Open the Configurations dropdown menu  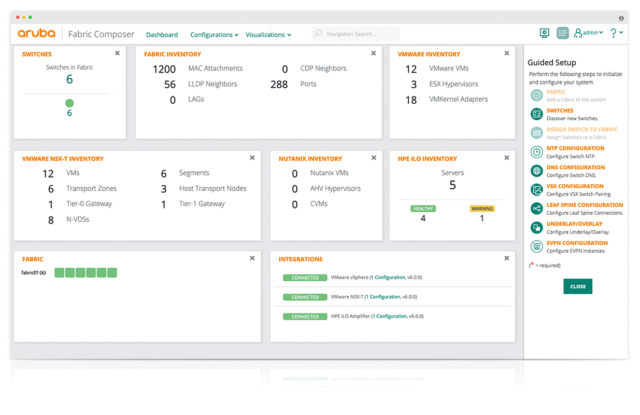coord(214,35)
